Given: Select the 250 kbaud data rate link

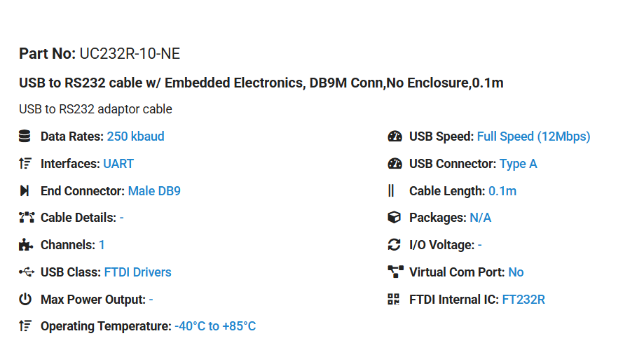Looking at the screenshot, I should [135, 136].
